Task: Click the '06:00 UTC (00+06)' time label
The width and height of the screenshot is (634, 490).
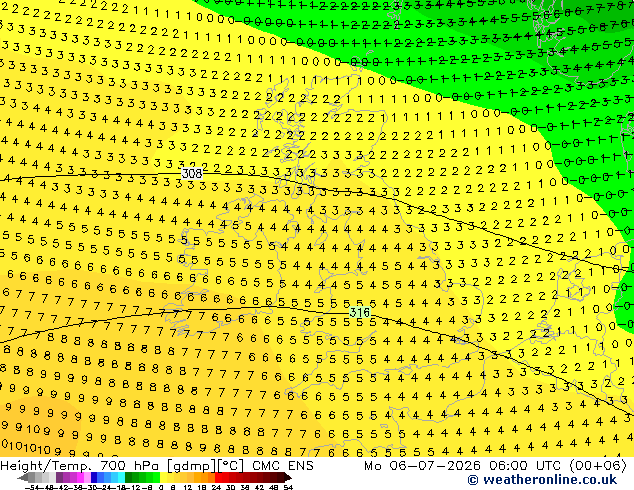Action: (x=558, y=466)
